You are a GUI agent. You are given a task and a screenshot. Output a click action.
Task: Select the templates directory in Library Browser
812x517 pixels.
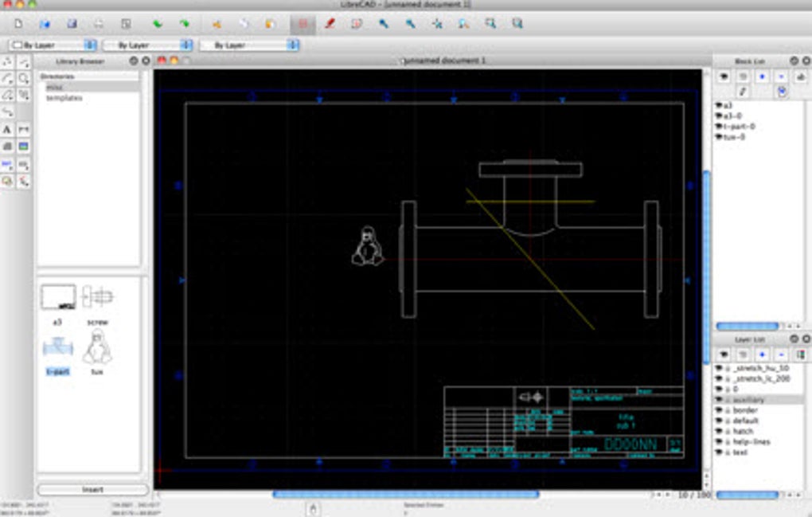point(64,97)
